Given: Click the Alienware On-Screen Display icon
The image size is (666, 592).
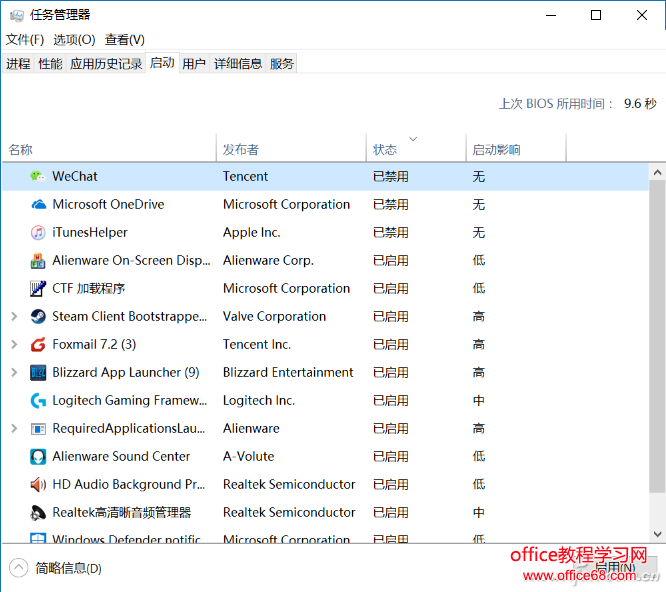Looking at the screenshot, I should tap(38, 261).
